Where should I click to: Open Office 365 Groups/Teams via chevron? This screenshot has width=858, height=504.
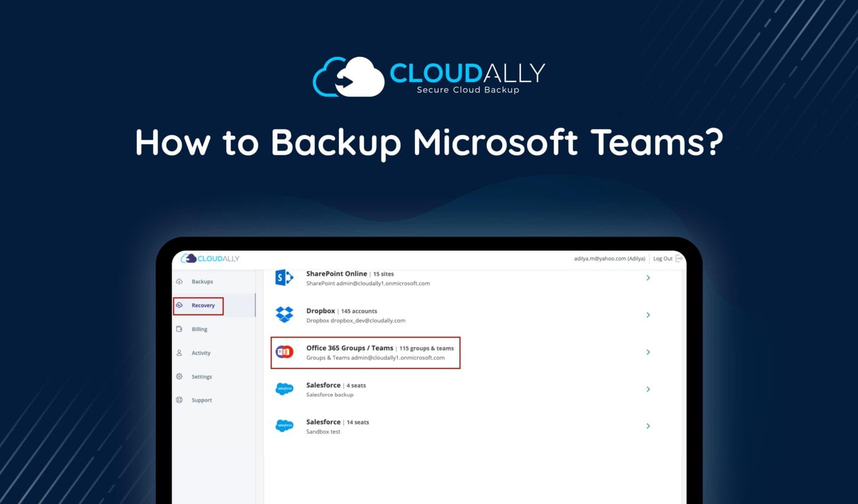point(648,352)
